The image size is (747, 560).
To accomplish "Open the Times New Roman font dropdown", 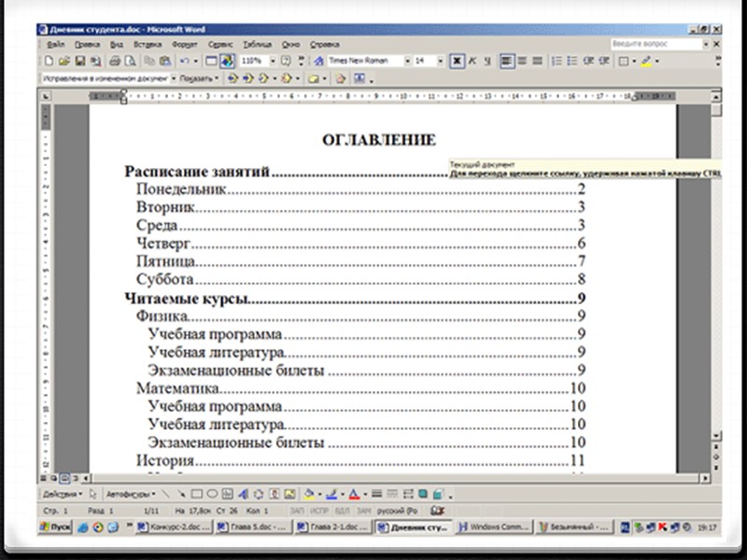I will click(x=407, y=61).
